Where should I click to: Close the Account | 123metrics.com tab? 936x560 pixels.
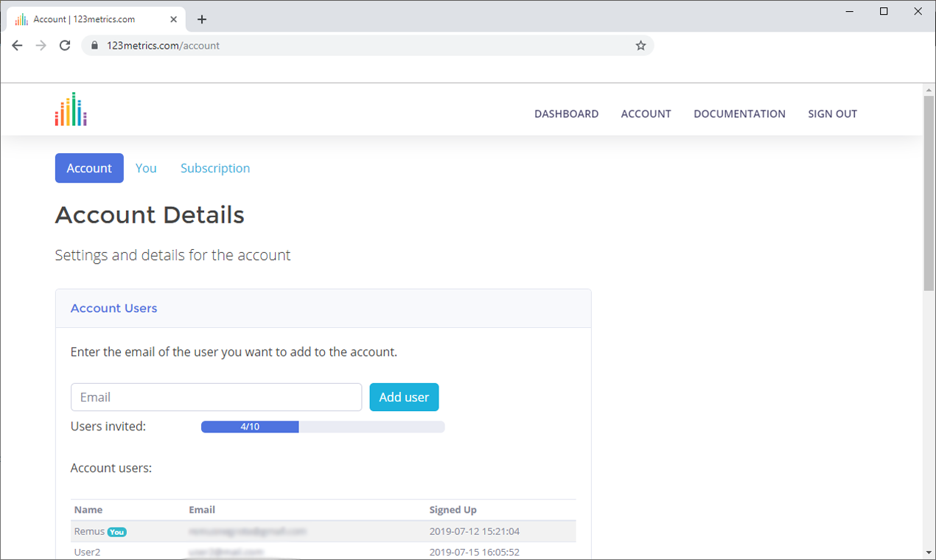coord(175,20)
